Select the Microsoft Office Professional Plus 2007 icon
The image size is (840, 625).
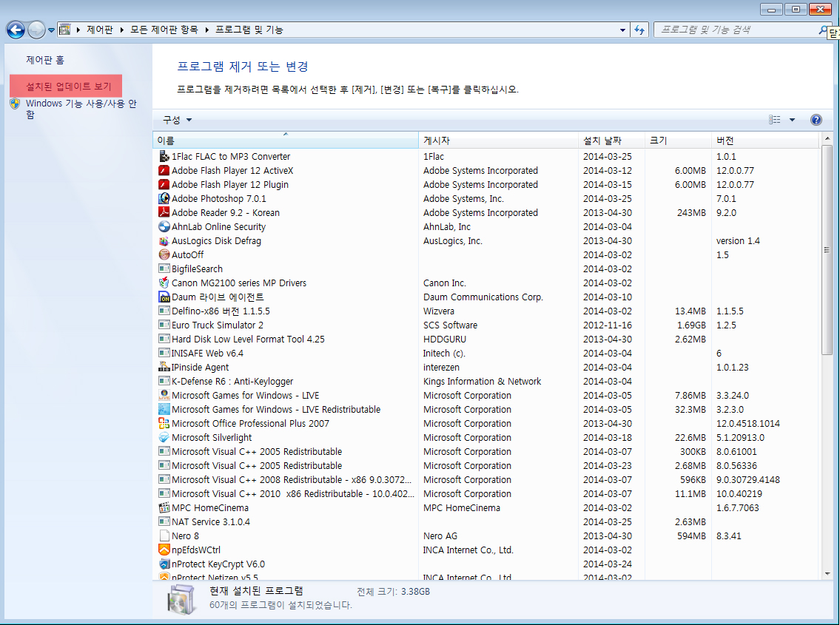tap(164, 423)
